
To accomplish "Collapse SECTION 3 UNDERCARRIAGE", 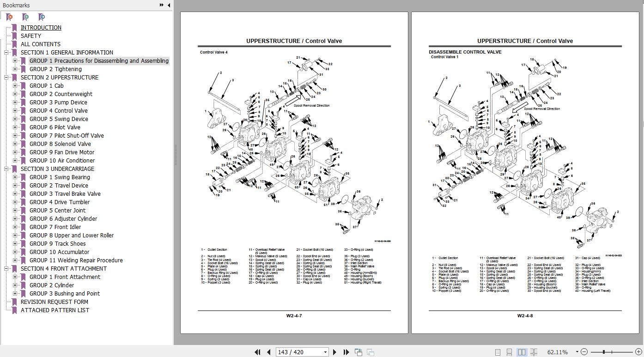I will (6, 169).
